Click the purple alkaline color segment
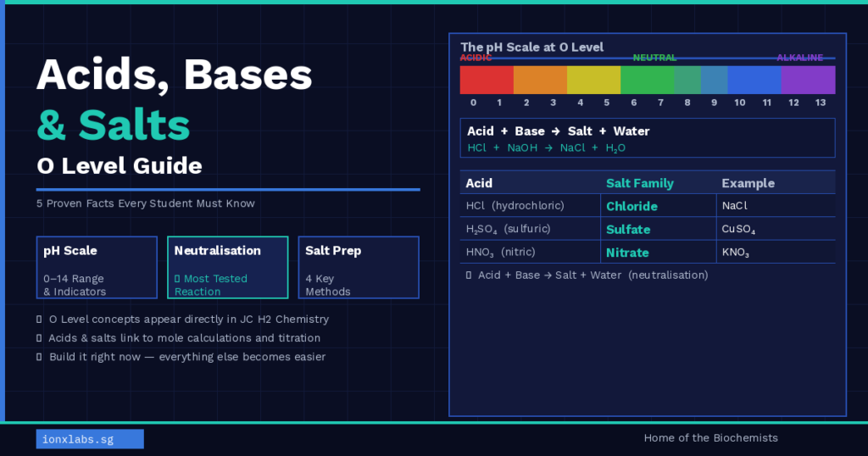The image size is (868, 456). 808,80
